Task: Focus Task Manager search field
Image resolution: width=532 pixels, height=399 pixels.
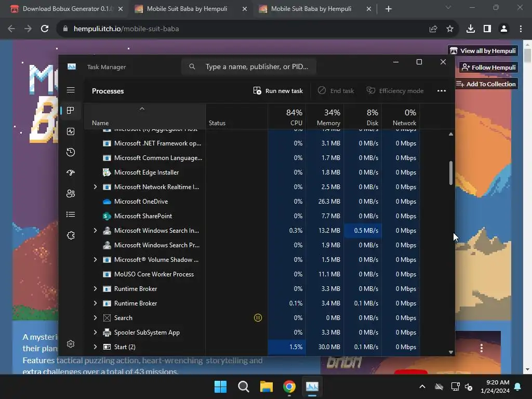Action: [x=249, y=67]
